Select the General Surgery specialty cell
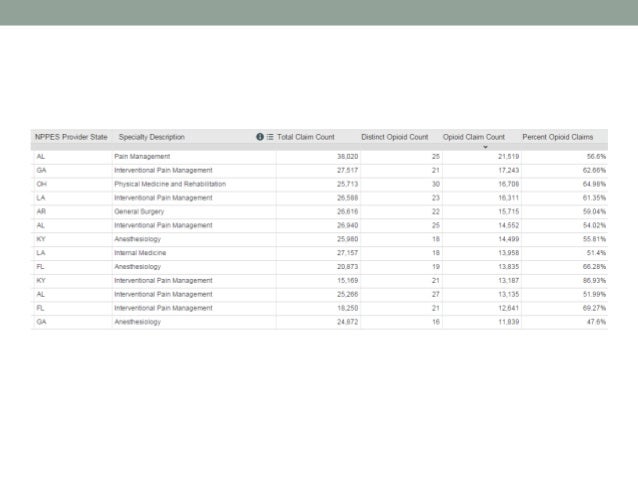 click(x=140, y=212)
